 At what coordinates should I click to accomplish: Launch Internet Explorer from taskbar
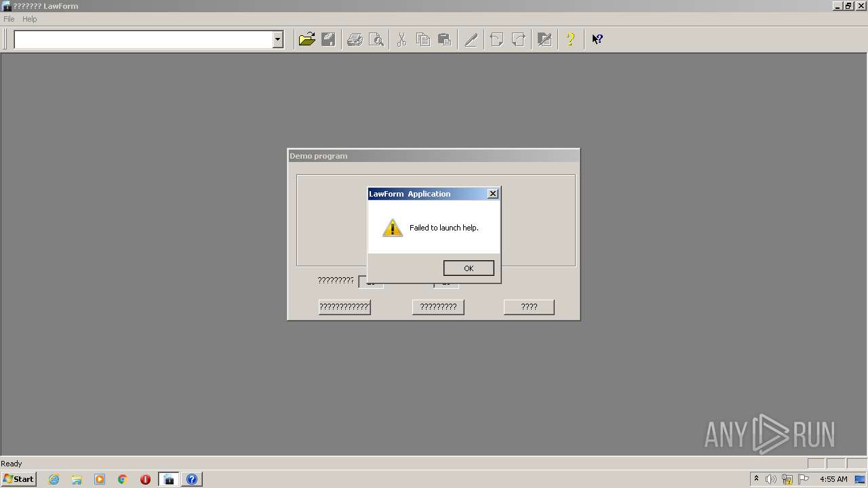pyautogui.click(x=54, y=479)
